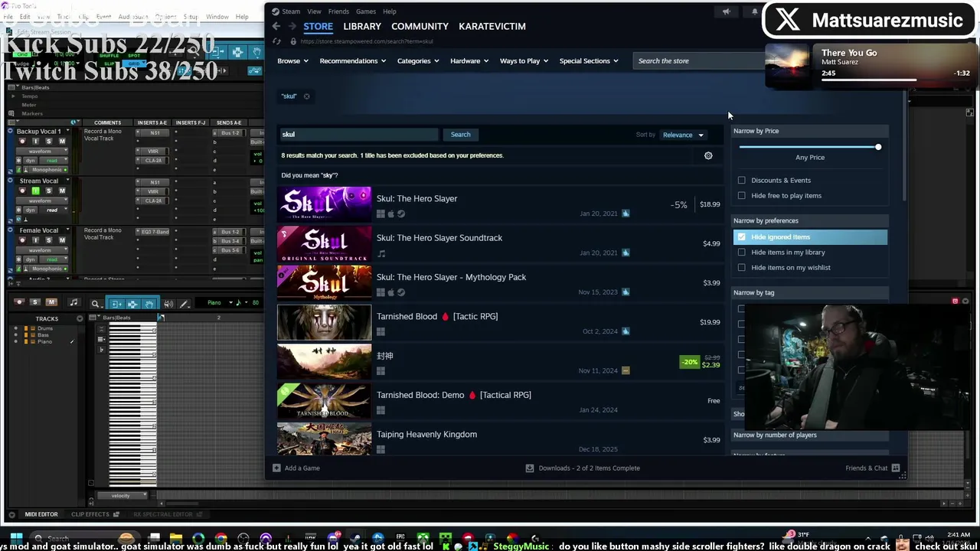Select the Pro Tools Selector tool
The image size is (980, 551).
coord(132,304)
